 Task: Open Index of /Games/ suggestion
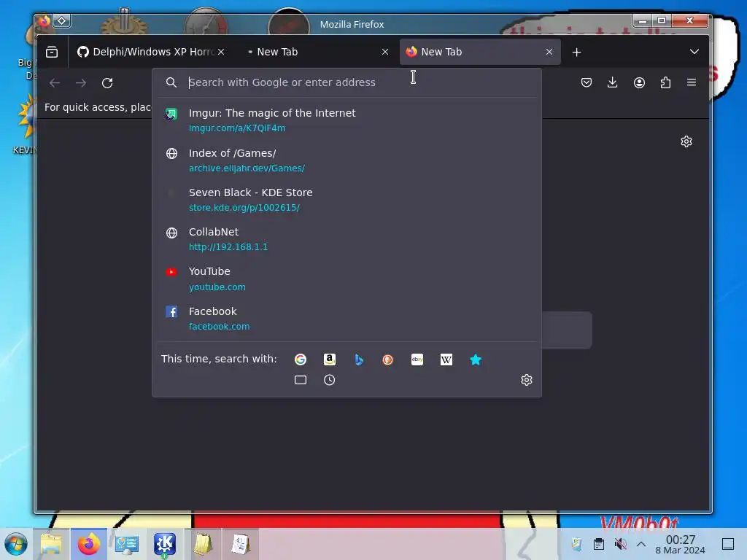[x=347, y=160]
